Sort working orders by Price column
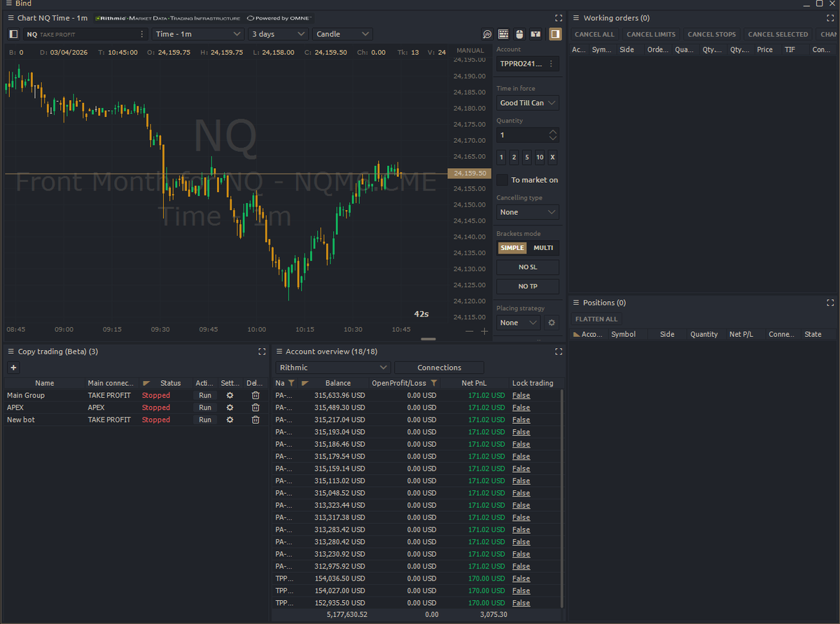This screenshot has width=840, height=624. pyautogui.click(x=764, y=50)
